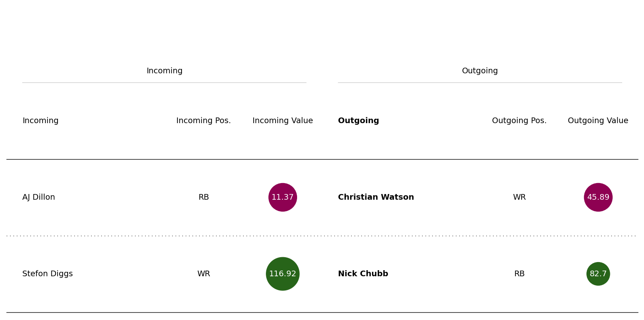Select Stefon Diggs player name
Image resolution: width=644 pixels, height=320 pixels.
47,274
